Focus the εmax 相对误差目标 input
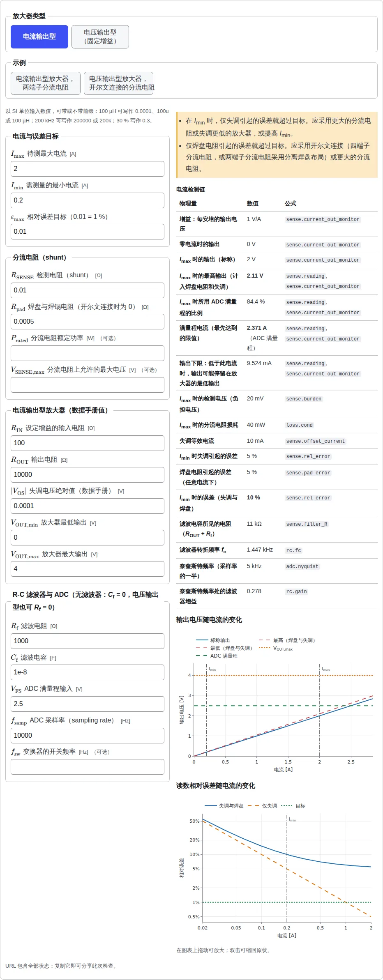 88,232
